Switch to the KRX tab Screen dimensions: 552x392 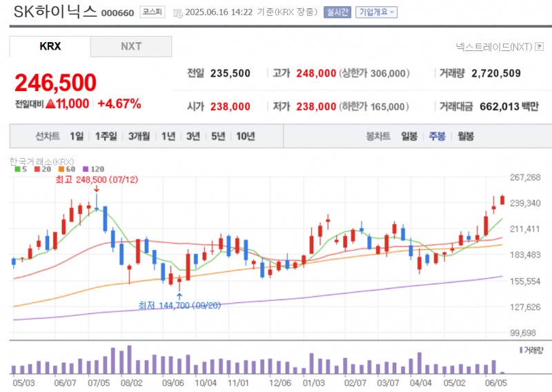[x=50, y=46]
